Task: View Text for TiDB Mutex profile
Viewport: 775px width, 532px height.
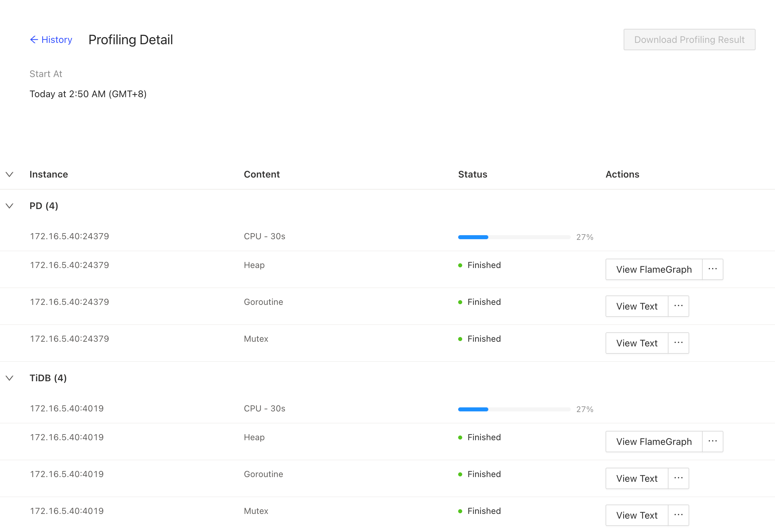Action: pyautogui.click(x=636, y=515)
